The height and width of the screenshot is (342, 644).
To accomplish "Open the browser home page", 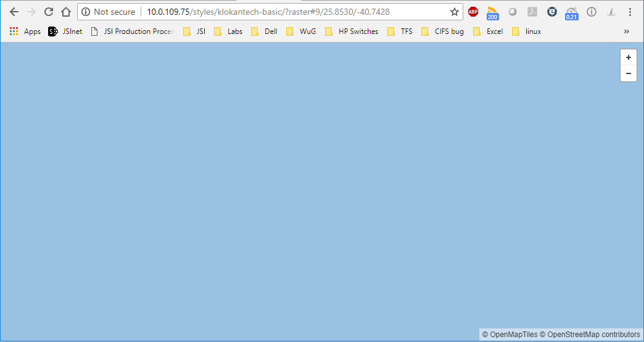I will [x=66, y=12].
